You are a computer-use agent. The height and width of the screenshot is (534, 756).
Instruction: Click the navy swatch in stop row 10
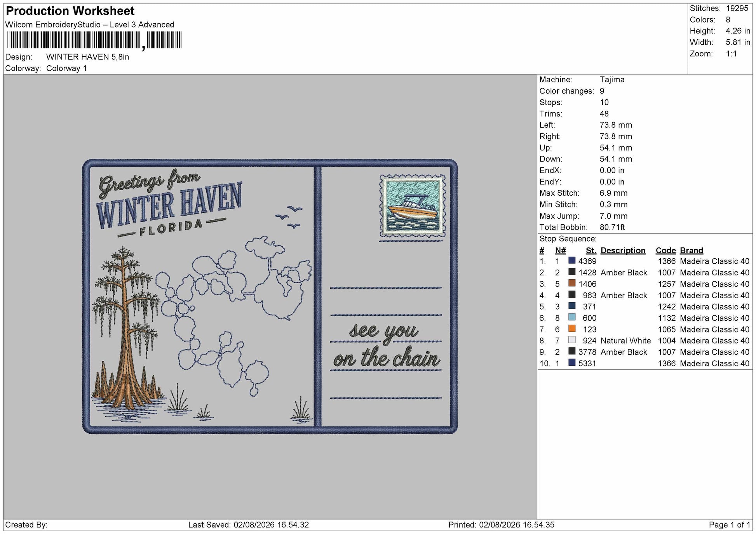(572, 363)
